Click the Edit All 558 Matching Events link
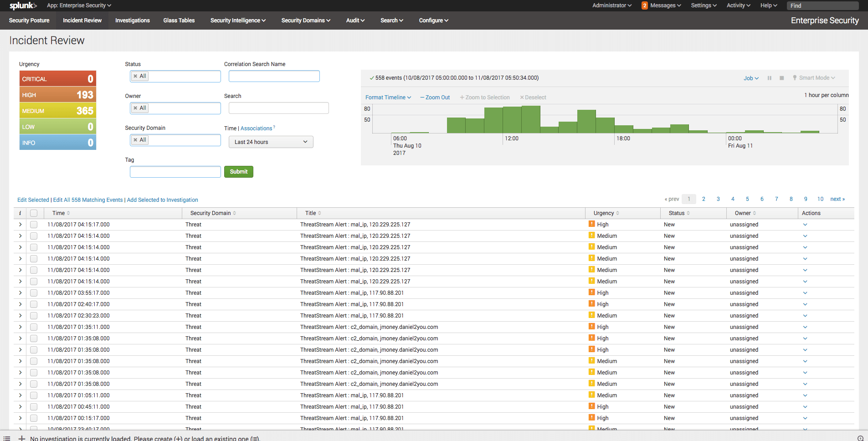This screenshot has height=441, width=868. coord(87,200)
